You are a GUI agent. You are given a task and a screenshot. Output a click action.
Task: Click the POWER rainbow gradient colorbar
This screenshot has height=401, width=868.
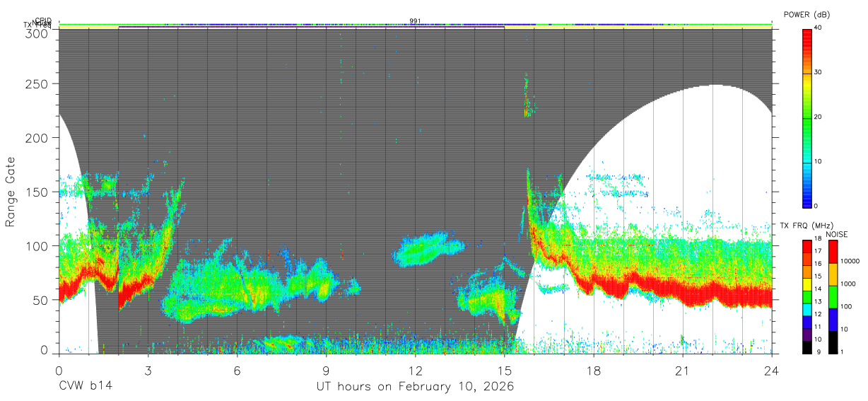pos(808,117)
